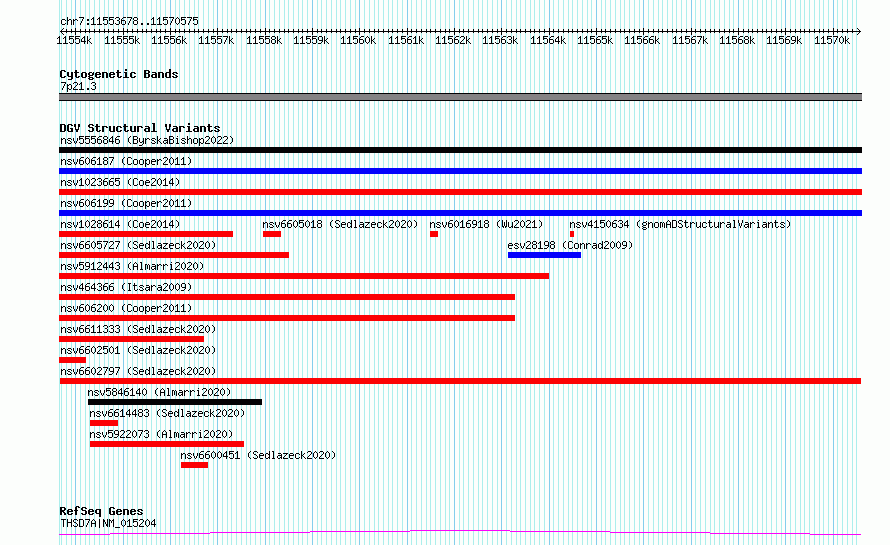Open nsv6605727 (Sedlazeck2020) label
Screen dimensions: 890x545
click(138, 245)
